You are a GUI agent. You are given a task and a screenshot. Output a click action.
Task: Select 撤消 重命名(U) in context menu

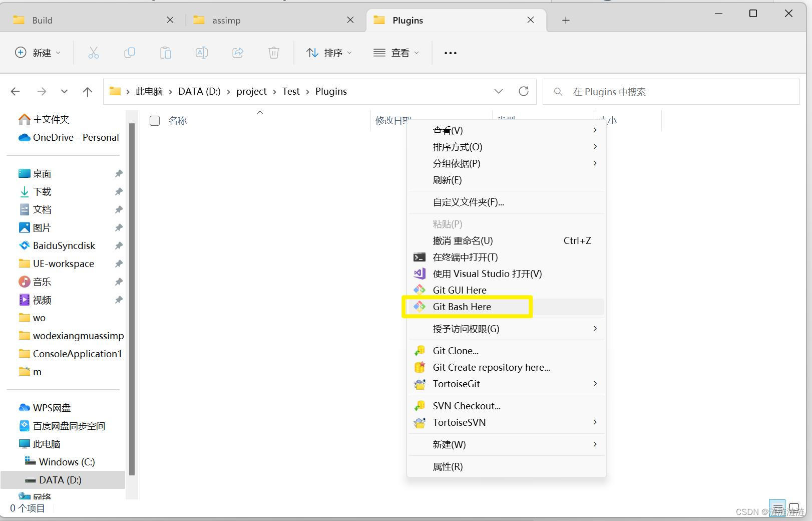[x=507, y=240]
